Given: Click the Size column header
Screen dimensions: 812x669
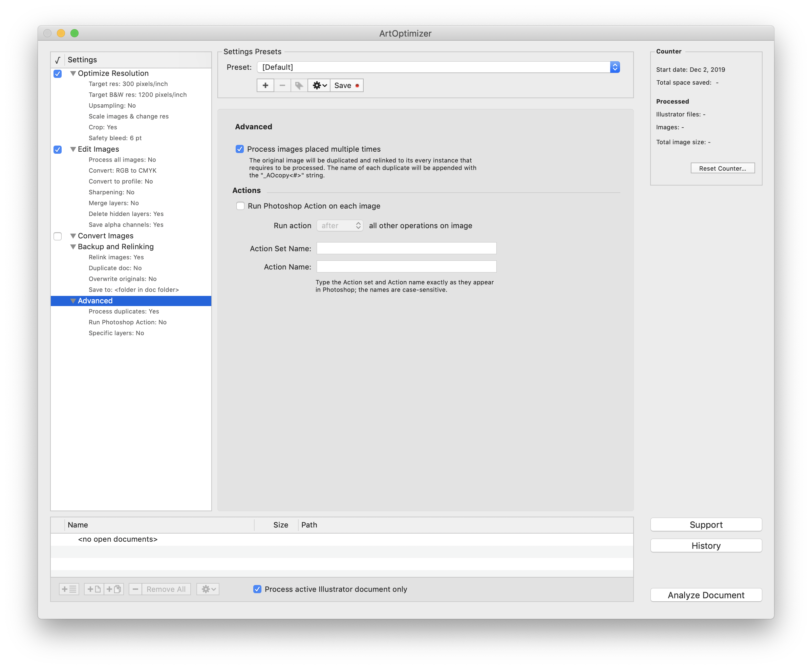Looking at the screenshot, I should (276, 525).
